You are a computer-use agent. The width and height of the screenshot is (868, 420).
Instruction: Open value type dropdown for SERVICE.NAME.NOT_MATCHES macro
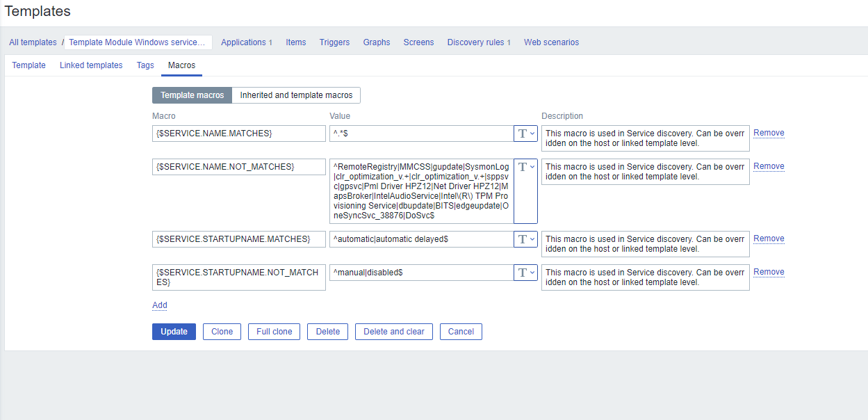tap(525, 167)
